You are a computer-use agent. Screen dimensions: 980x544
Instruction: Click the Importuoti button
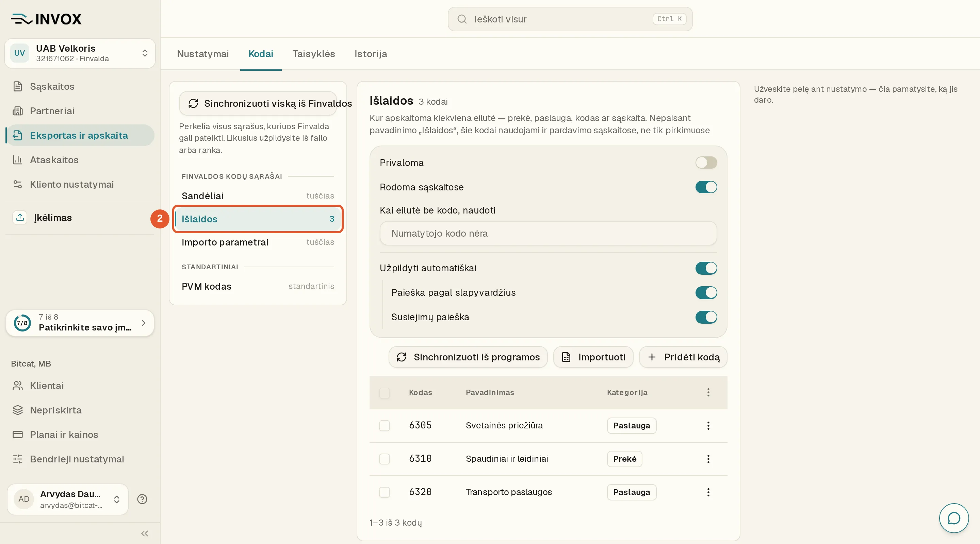(593, 357)
